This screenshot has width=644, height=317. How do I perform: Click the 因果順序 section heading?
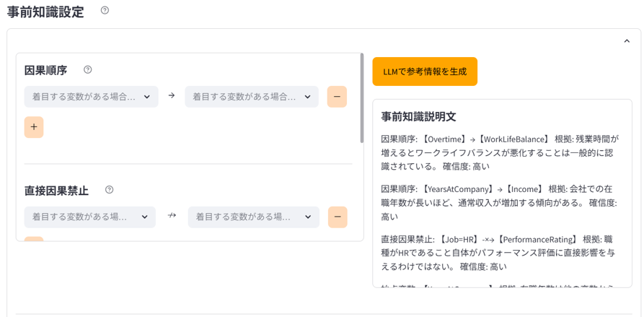tap(46, 70)
